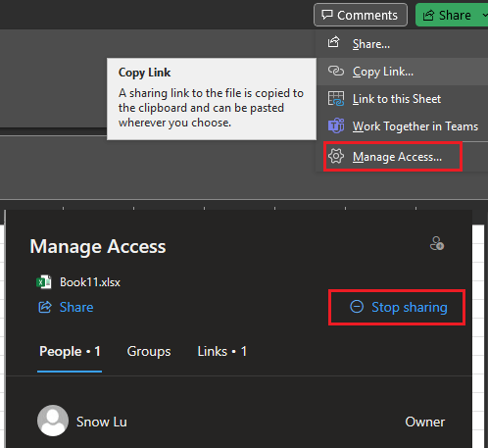Click the Manage Access gear icon
Image resolution: width=488 pixels, height=448 pixels.
point(336,156)
